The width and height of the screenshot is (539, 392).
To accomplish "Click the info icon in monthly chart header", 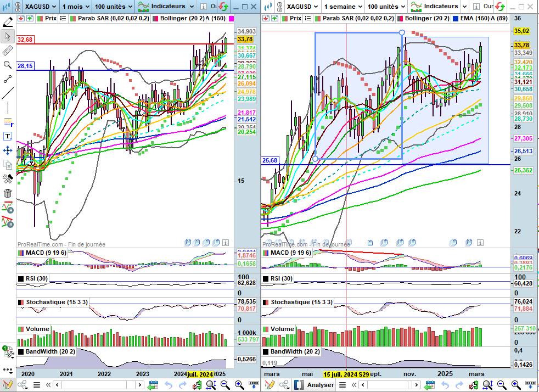I will (x=204, y=6).
